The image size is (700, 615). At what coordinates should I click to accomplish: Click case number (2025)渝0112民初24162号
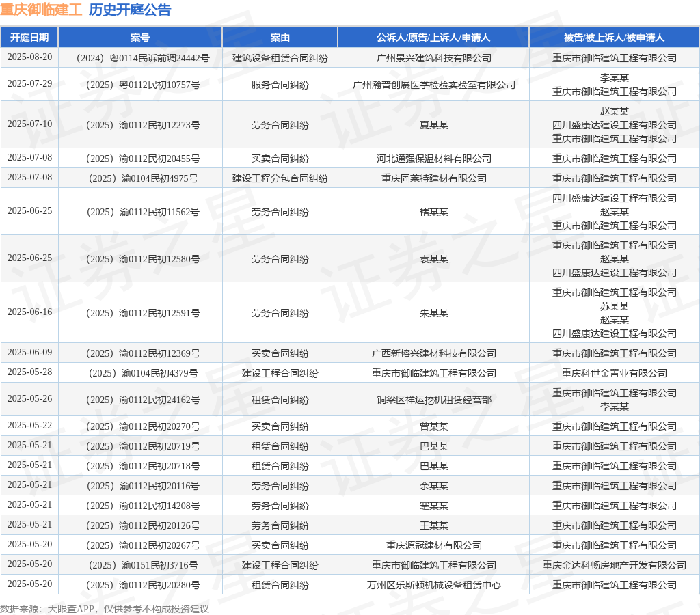point(140,400)
